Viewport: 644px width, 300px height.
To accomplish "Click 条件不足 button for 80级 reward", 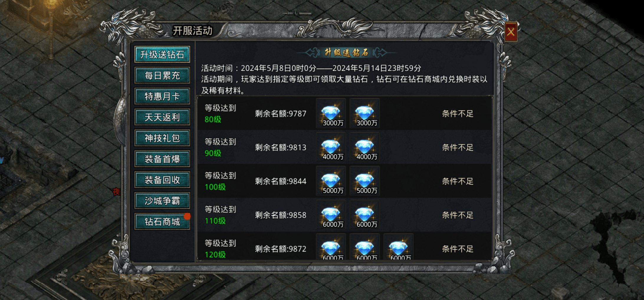I will [x=457, y=114].
